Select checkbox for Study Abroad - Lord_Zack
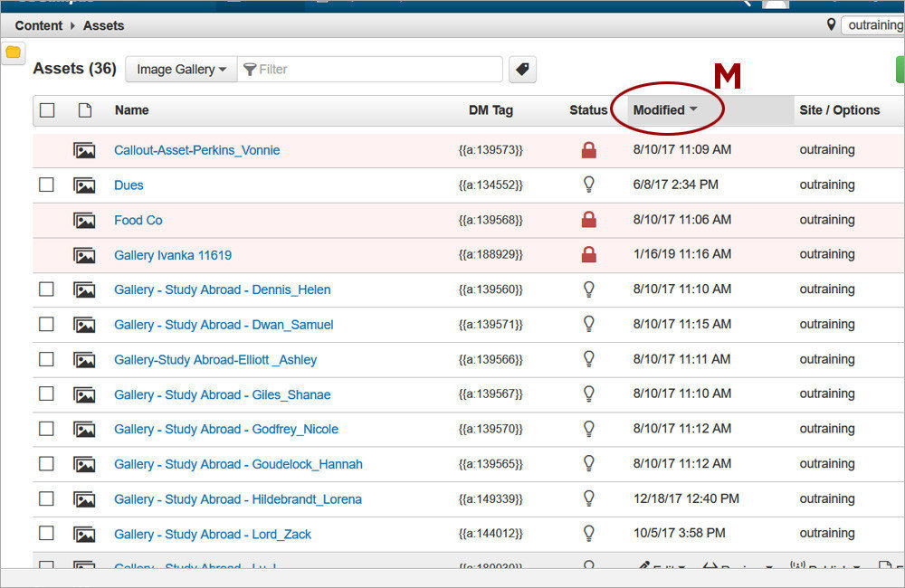Image resolution: width=905 pixels, height=588 pixels. [46, 533]
